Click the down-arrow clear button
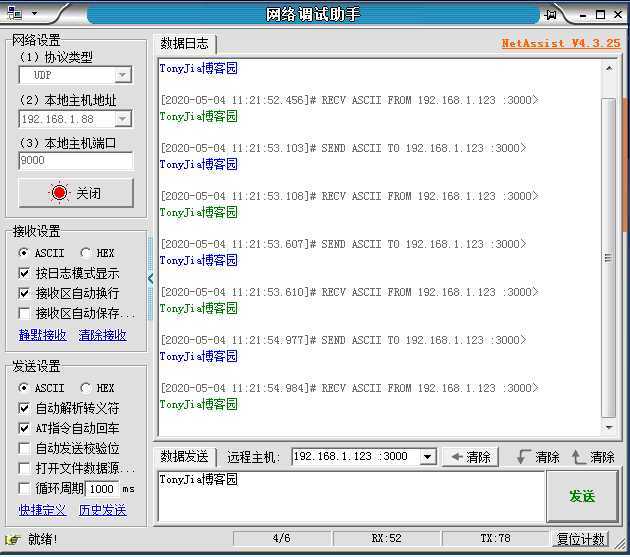 point(538,457)
